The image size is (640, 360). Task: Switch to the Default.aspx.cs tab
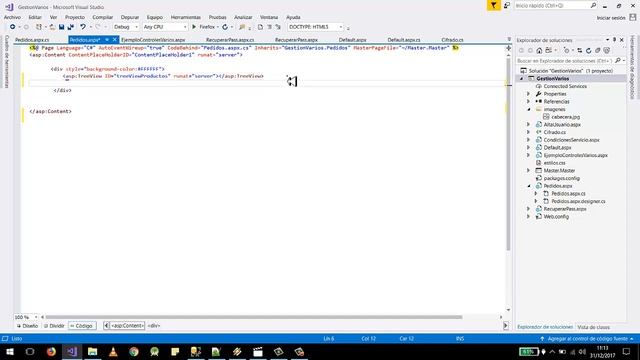point(404,40)
